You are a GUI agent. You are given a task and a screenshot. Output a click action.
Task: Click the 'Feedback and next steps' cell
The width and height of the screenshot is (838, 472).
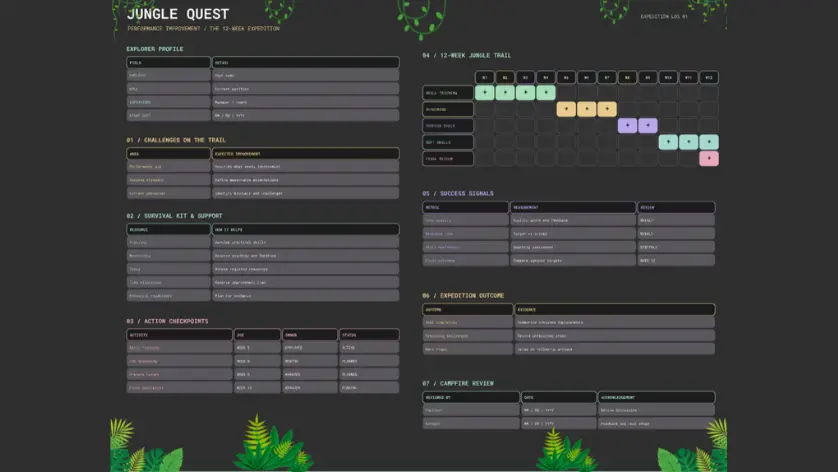[x=656, y=423]
